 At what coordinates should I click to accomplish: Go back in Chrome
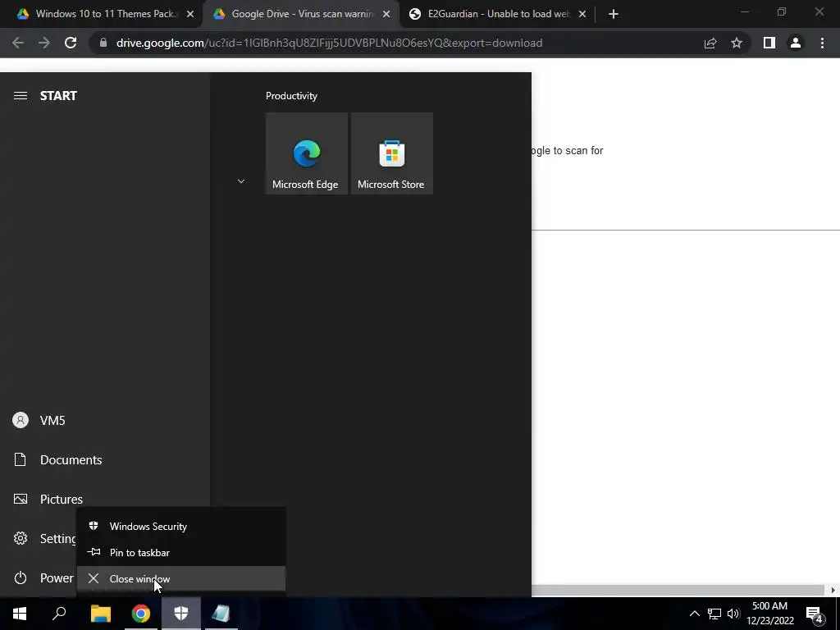pyautogui.click(x=18, y=43)
